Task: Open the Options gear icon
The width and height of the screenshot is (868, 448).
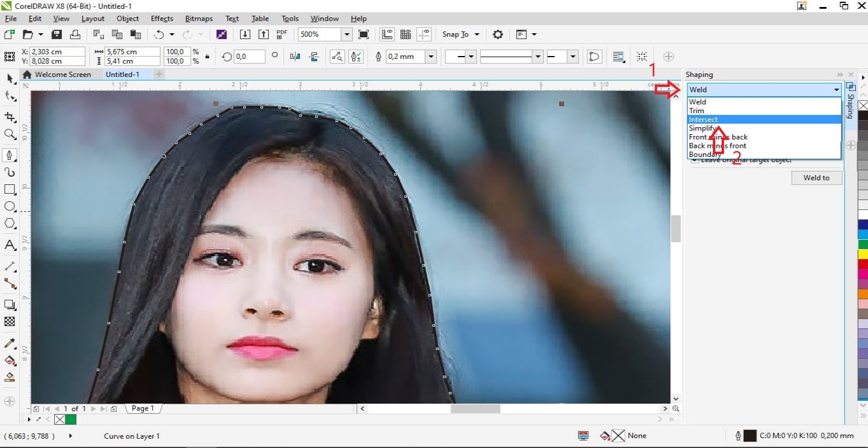Action: click(497, 34)
